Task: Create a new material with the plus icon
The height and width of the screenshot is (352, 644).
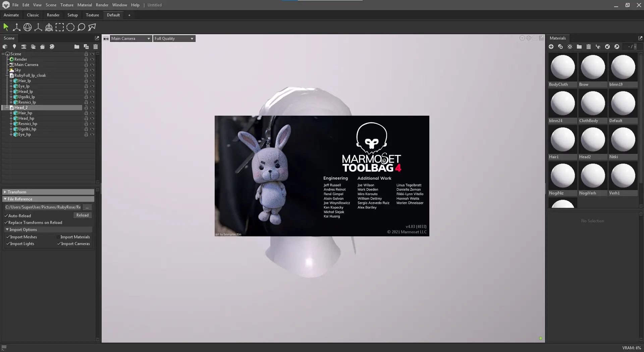Action: coord(551,47)
